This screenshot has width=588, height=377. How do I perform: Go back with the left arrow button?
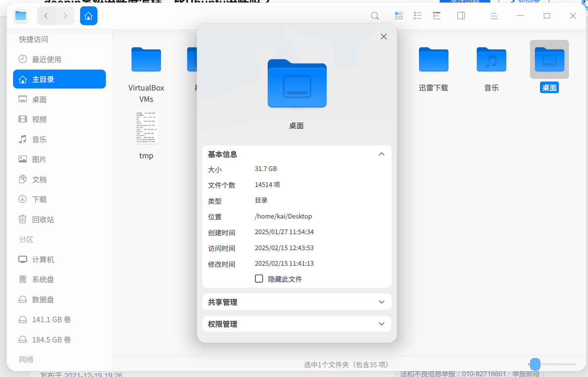[x=46, y=16]
